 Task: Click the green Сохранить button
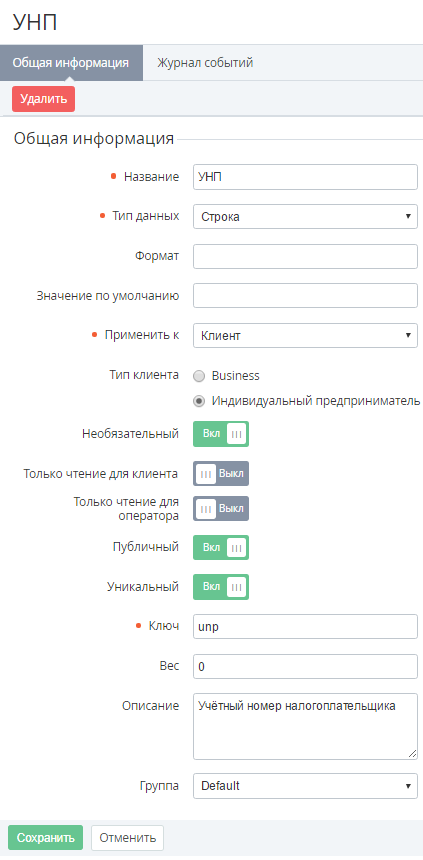tap(46, 838)
